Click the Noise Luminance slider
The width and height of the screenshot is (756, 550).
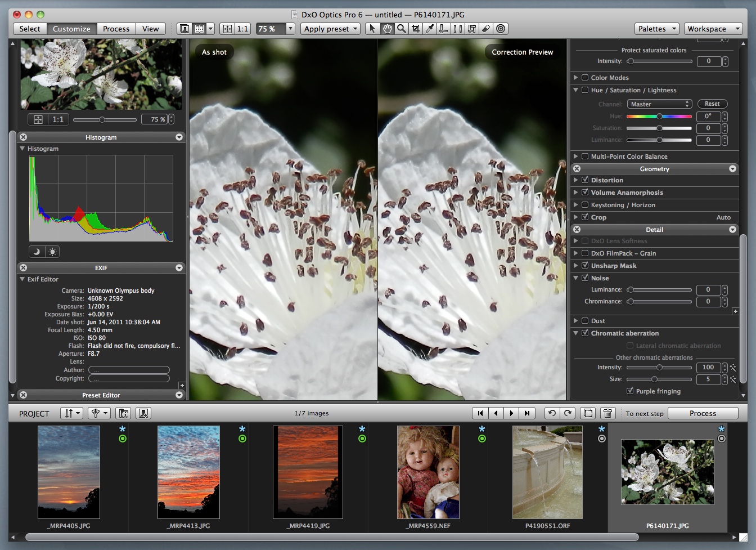[659, 290]
